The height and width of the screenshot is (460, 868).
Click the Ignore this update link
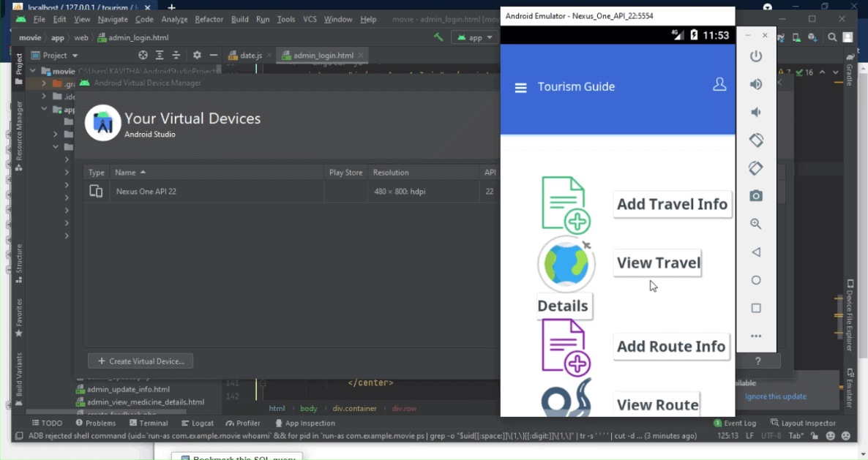775,396
